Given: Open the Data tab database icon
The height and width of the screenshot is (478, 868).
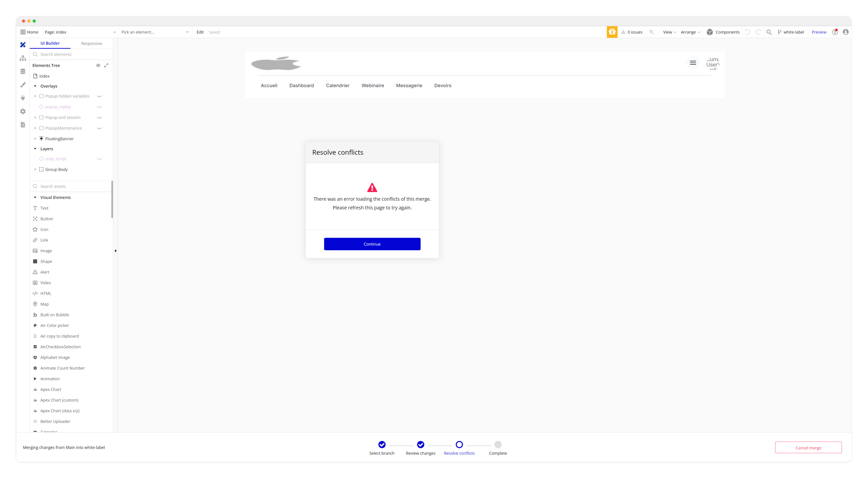Looking at the screenshot, I should 23,71.
